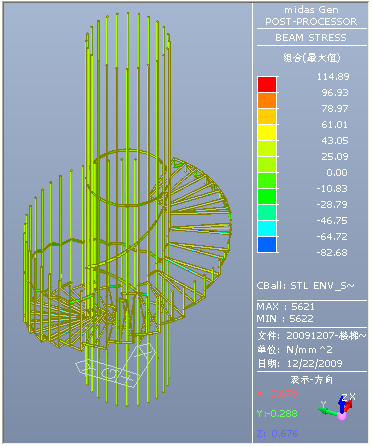Viewport: 372px width, 447px height.
Task: Click the X:-0.679 view direction value
Action: pos(277,394)
